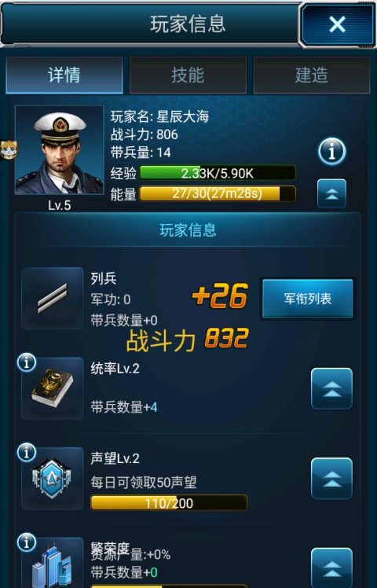
Task: Select the leadership book icon
Action: coord(53,388)
